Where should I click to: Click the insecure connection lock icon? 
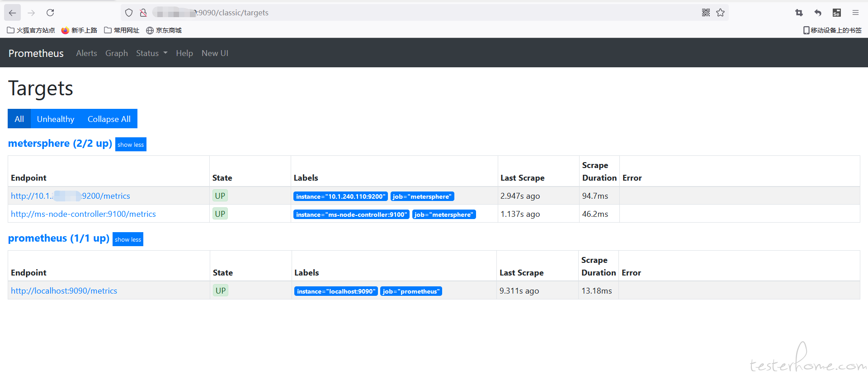coord(143,13)
